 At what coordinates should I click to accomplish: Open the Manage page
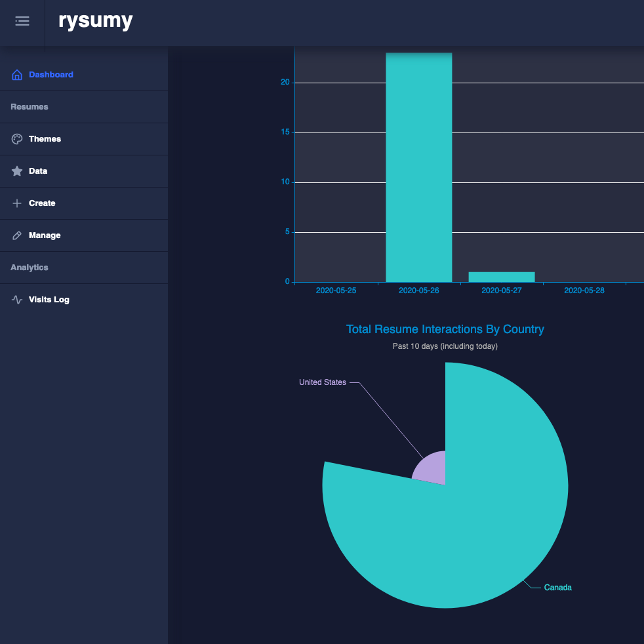click(43, 235)
